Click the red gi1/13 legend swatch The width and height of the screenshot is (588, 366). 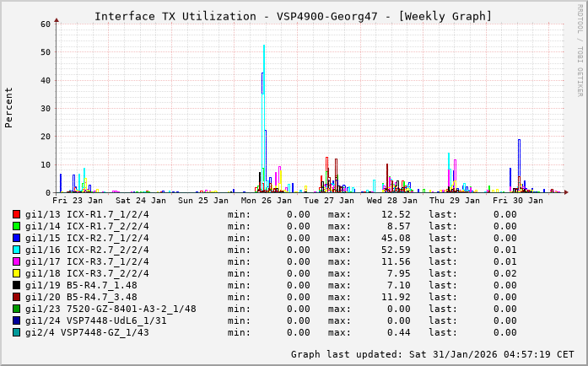(x=17, y=215)
